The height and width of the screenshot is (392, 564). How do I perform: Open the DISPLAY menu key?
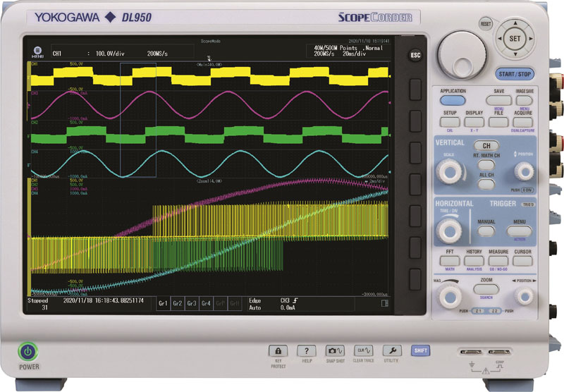point(474,122)
